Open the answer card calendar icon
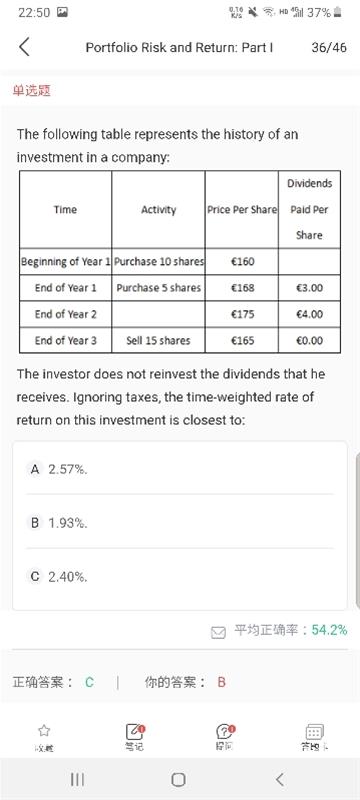360x800 pixels. pos(314,731)
